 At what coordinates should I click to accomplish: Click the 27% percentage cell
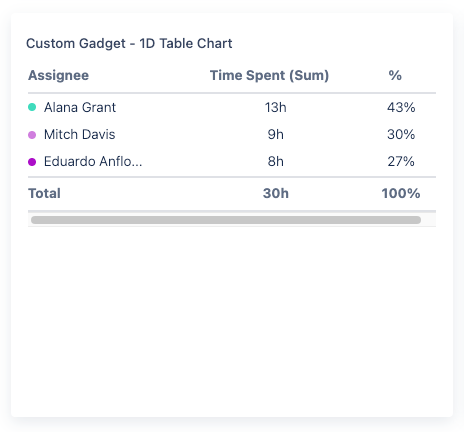(401, 161)
